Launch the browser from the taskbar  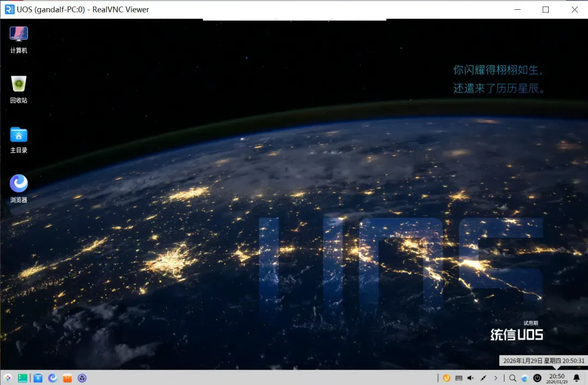point(52,378)
